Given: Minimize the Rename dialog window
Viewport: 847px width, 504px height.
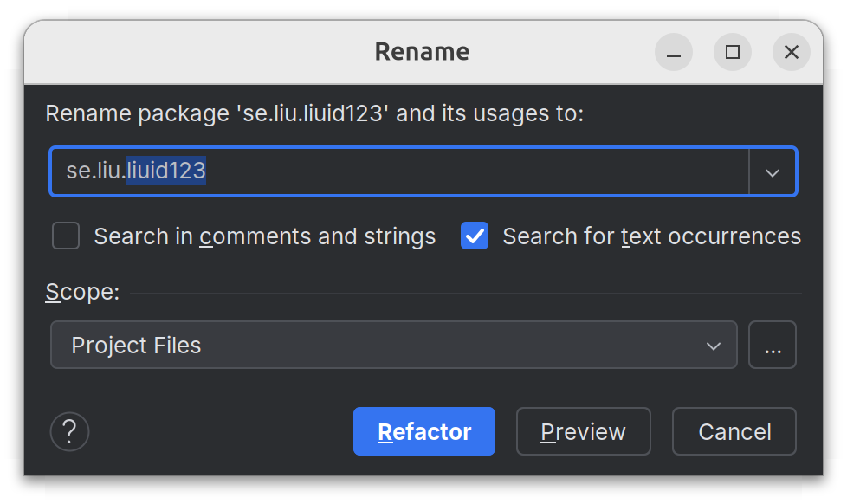Looking at the screenshot, I should click(674, 52).
